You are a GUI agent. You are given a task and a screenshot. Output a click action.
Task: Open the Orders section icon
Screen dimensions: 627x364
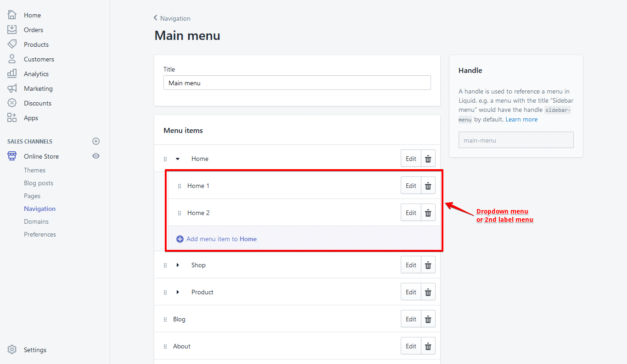[12, 29]
